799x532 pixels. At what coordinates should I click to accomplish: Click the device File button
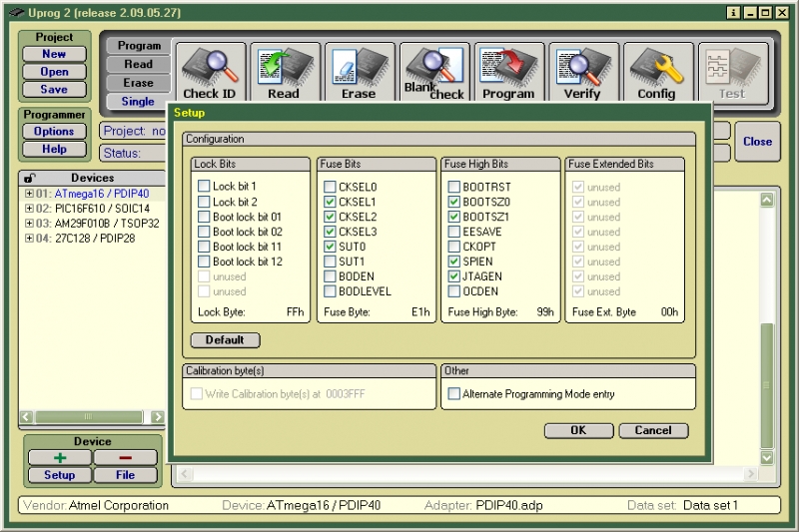[x=126, y=475]
